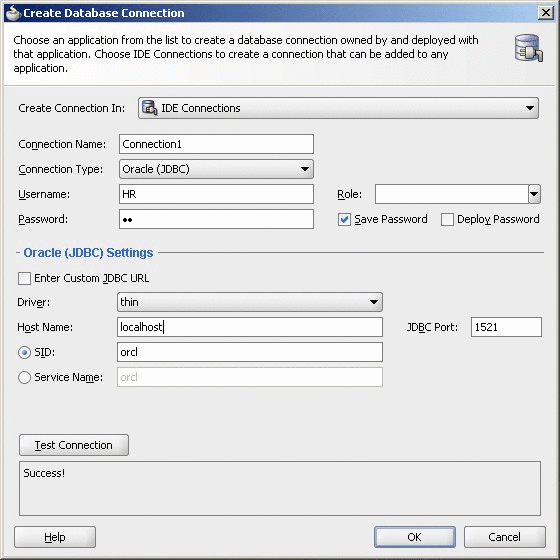560x560 pixels.
Task: Enable the Deploy Password checkbox
Action: pos(447,219)
